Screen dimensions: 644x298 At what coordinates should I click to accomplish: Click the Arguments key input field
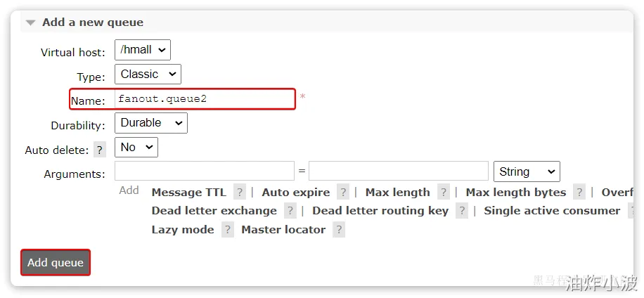pos(205,171)
